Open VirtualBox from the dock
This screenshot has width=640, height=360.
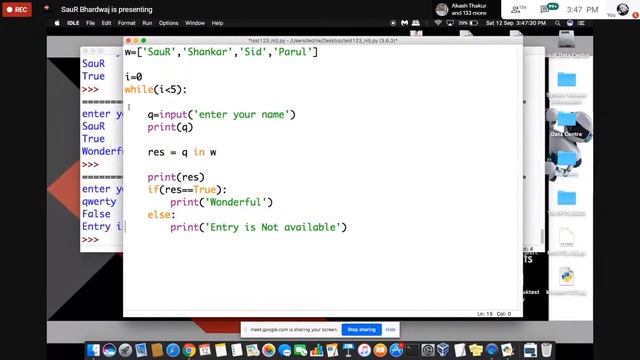444,350
